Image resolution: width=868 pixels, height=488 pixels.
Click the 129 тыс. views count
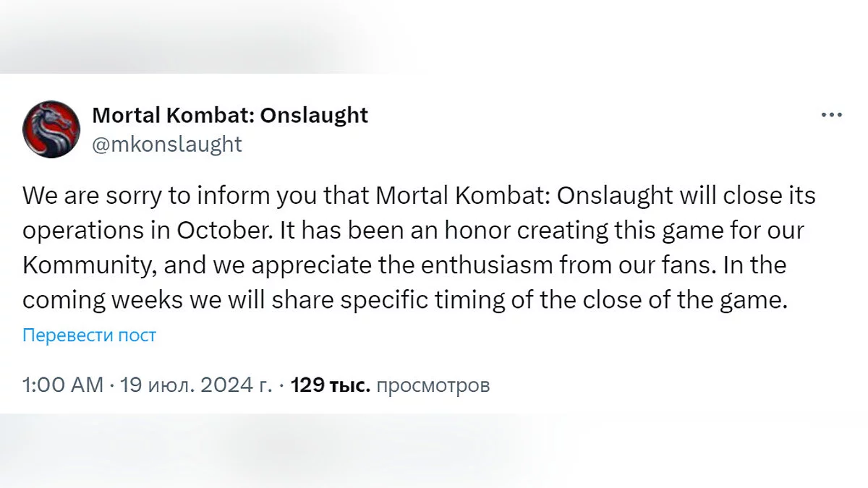(x=330, y=385)
